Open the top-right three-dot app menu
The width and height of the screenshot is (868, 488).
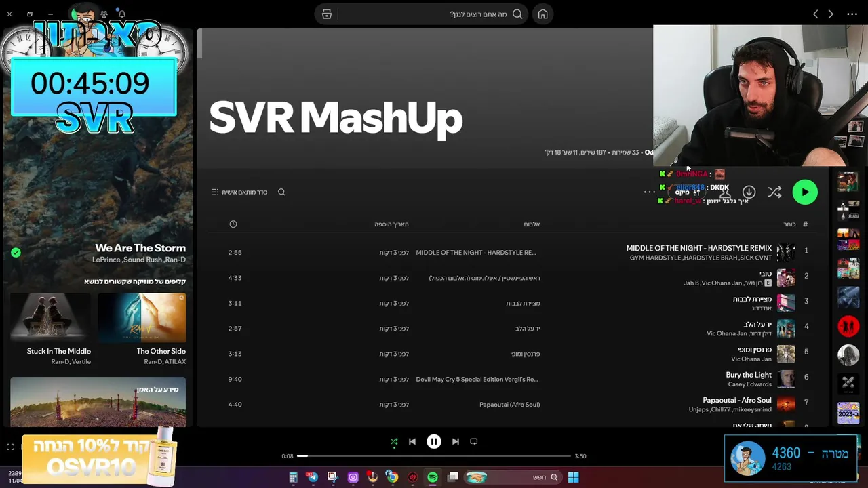[x=852, y=14]
